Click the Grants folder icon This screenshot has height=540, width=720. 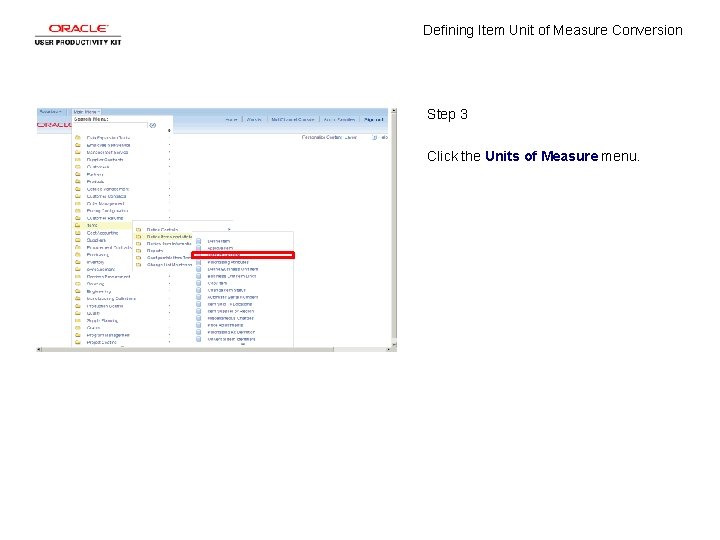(x=78, y=328)
